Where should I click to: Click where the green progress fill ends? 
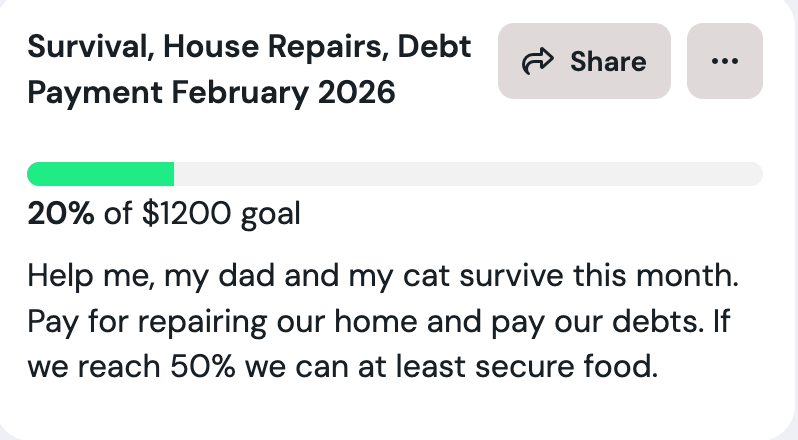click(x=172, y=173)
